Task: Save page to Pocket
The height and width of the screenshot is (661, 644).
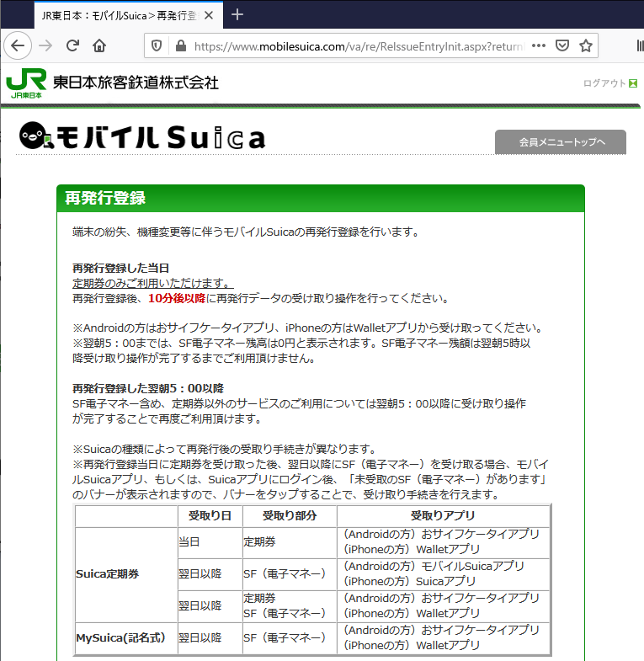Action: pyautogui.click(x=562, y=45)
